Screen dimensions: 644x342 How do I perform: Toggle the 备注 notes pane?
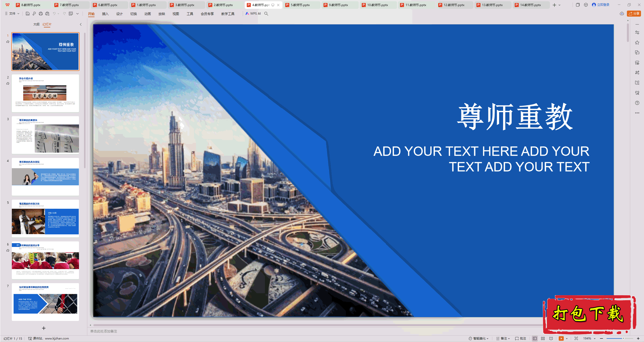503,338
